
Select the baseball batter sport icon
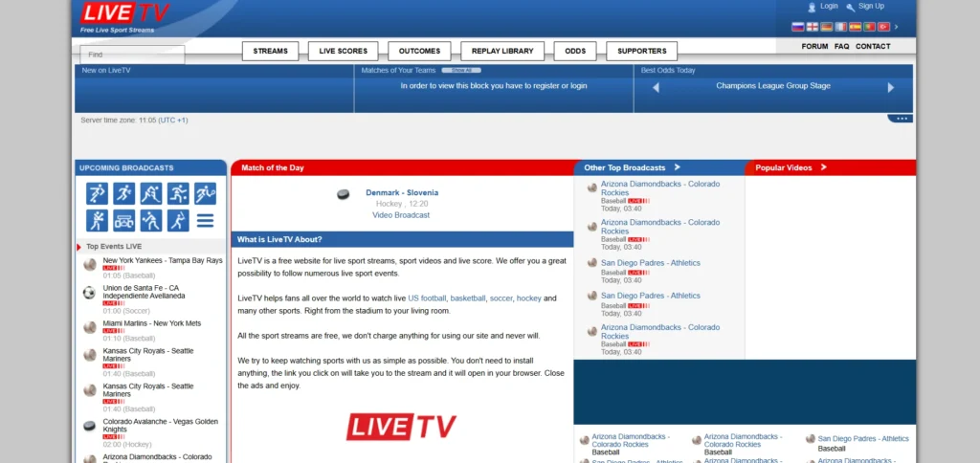[x=178, y=221]
